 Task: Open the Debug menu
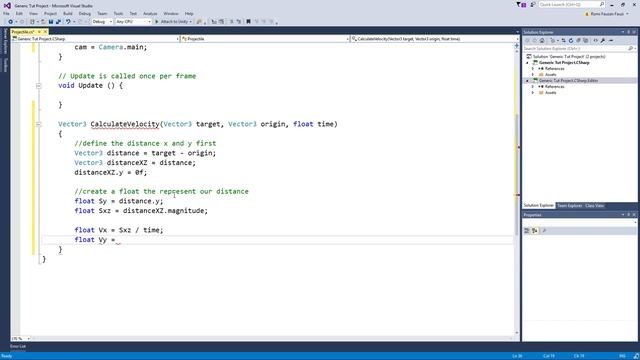[x=85, y=13]
